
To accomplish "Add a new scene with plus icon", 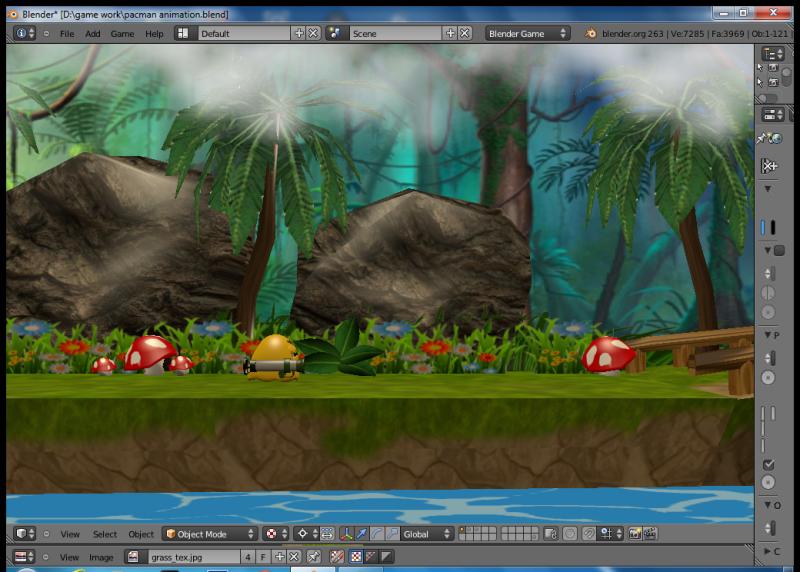I will tap(450, 33).
